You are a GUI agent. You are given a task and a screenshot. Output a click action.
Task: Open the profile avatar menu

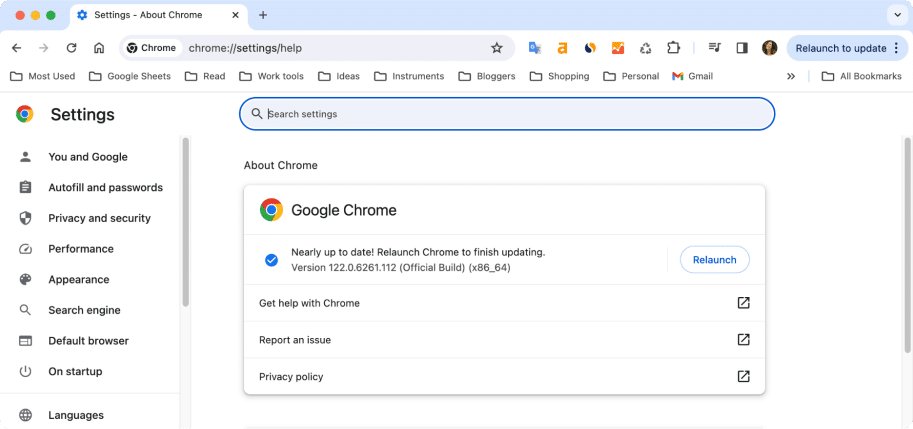[x=770, y=48]
